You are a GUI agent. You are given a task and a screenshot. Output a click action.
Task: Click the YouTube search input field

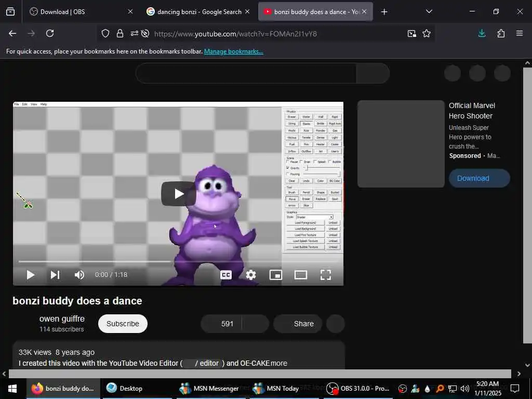(x=246, y=73)
